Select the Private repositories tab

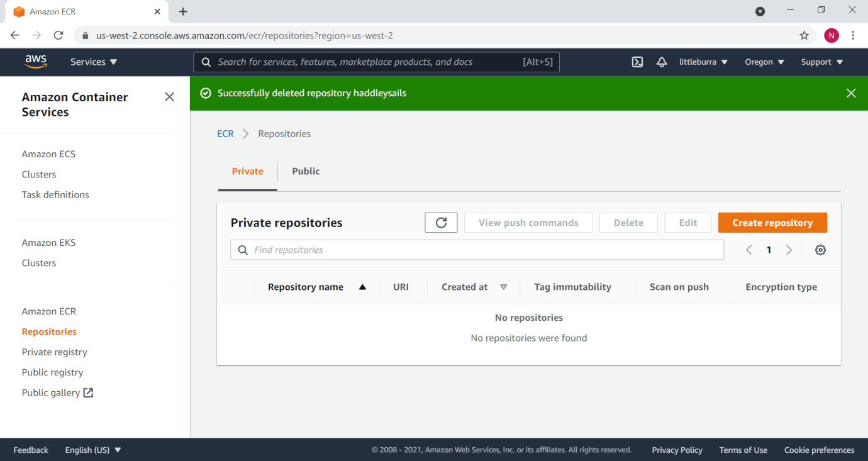[248, 171]
